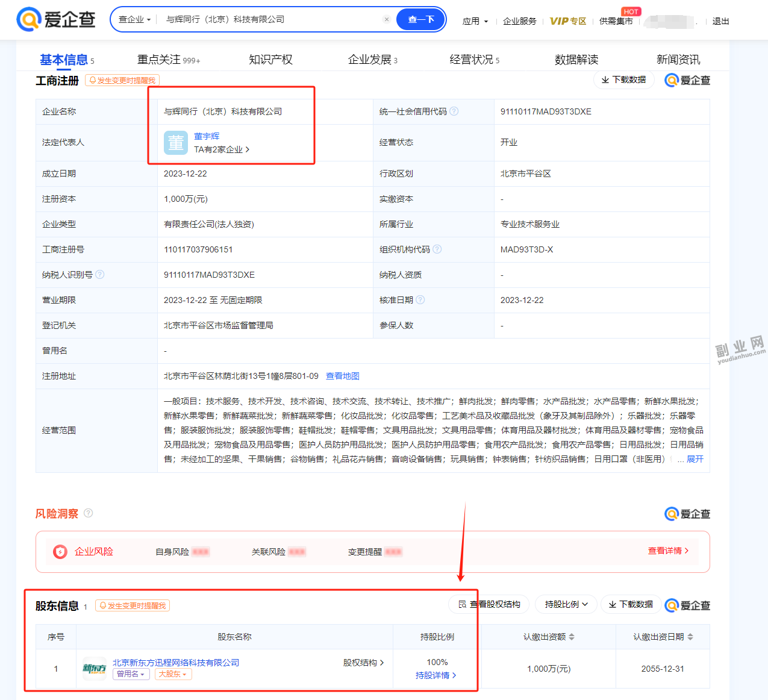
Task: Click help icon beside 纳税人识别号
Action: tap(100, 275)
